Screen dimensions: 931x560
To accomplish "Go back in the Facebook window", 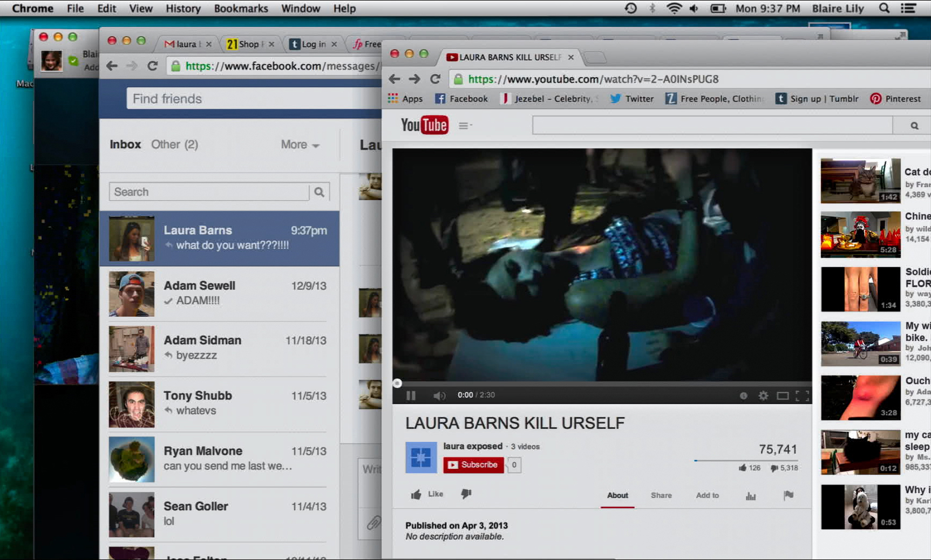I will point(112,66).
